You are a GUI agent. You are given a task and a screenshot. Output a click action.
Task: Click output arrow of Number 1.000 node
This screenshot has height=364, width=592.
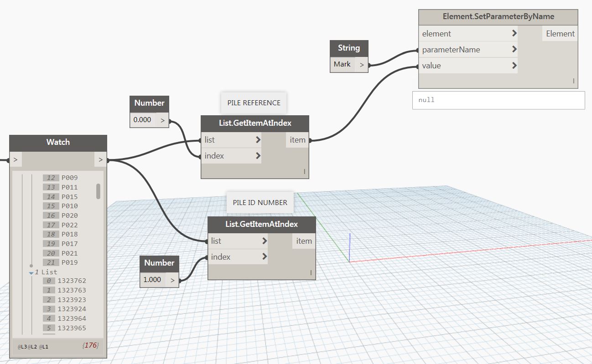point(172,280)
